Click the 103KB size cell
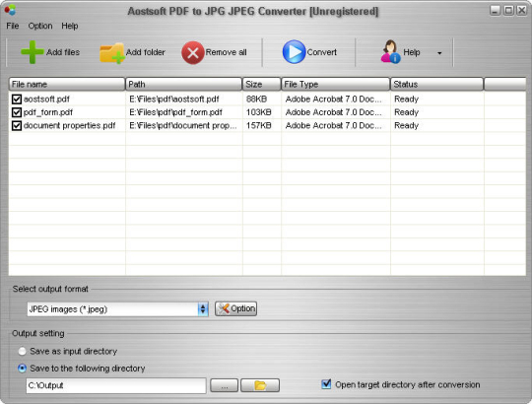 (258, 112)
